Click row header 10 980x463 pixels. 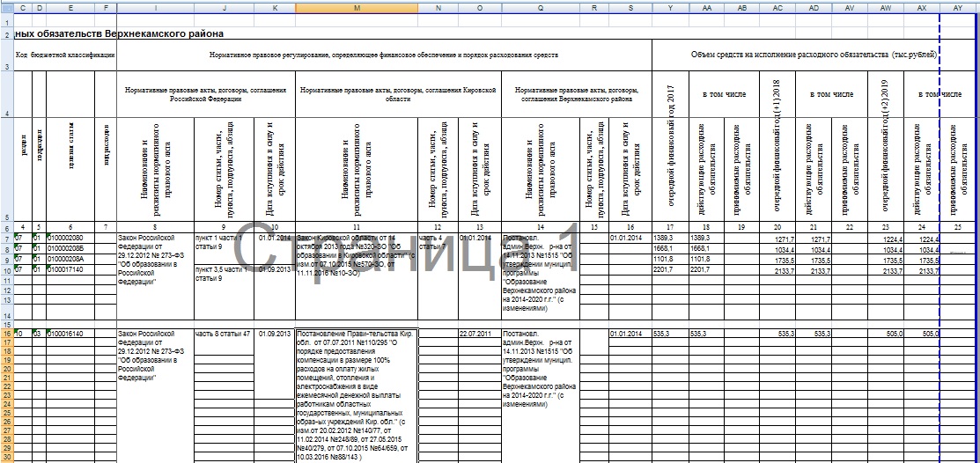pos(7,269)
